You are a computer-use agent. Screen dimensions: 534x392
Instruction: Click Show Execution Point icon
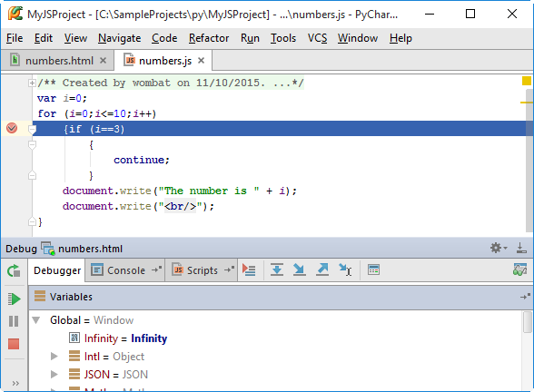tap(249, 270)
